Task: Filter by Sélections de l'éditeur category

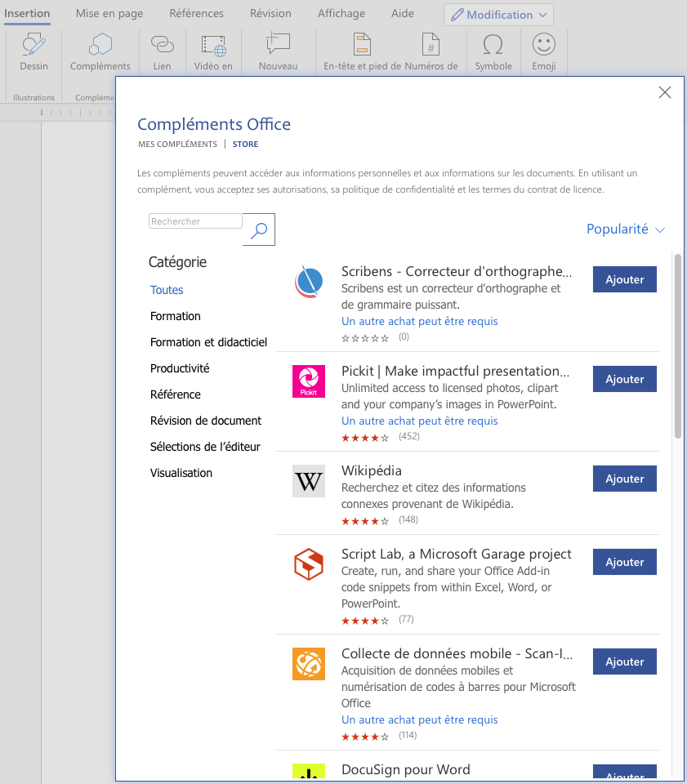Action: point(205,447)
